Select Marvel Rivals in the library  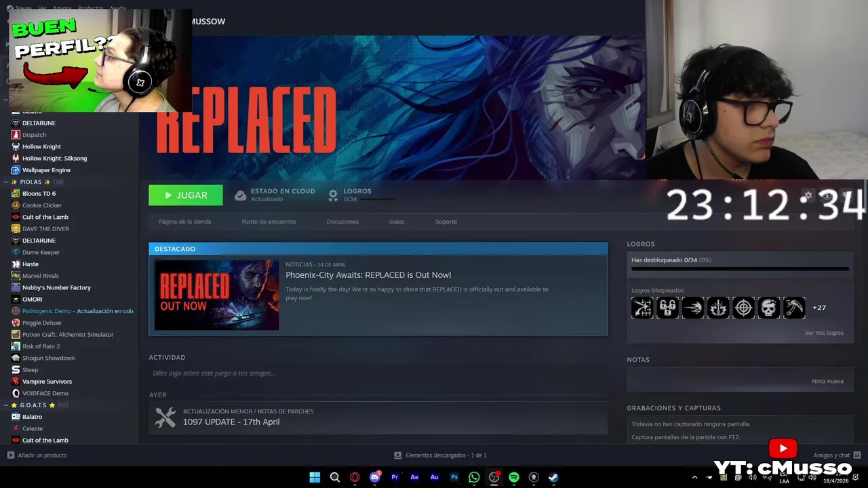[41, 276]
